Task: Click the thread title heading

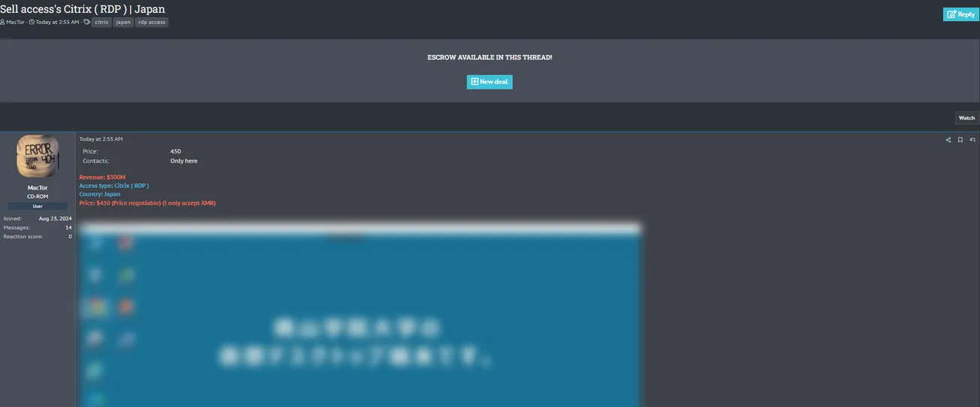Action: [83, 9]
